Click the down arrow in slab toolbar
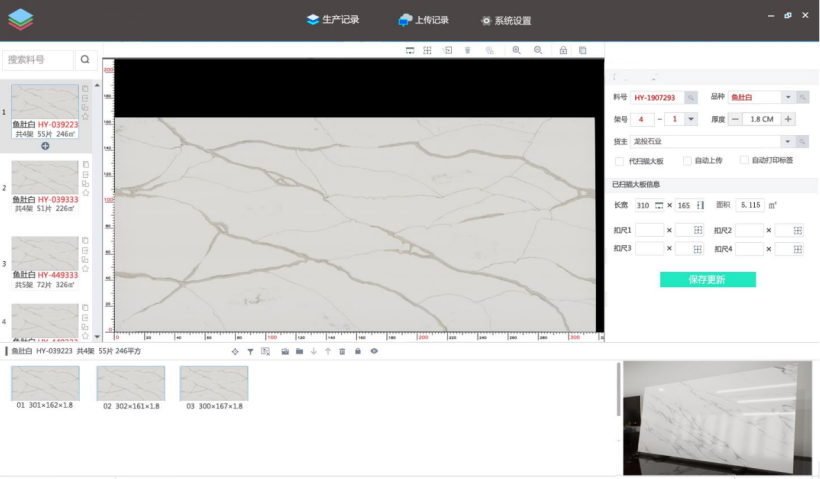Viewport: 820px width, 479px height. tap(314, 351)
